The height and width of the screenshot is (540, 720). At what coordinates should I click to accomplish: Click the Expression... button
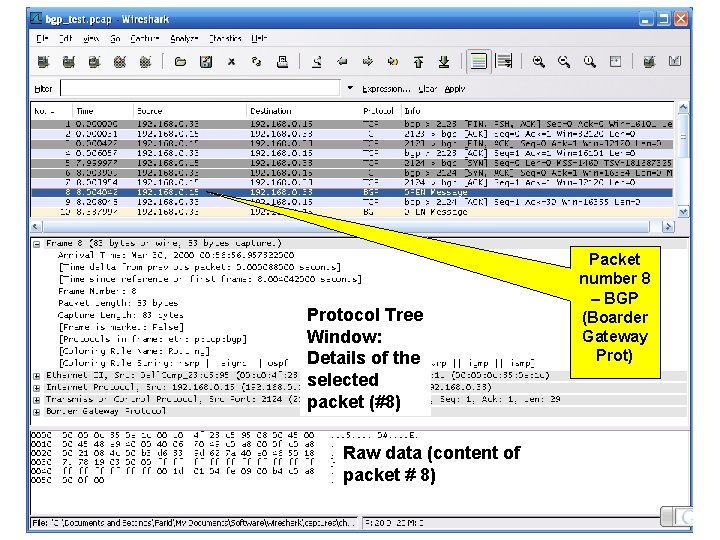[386, 89]
